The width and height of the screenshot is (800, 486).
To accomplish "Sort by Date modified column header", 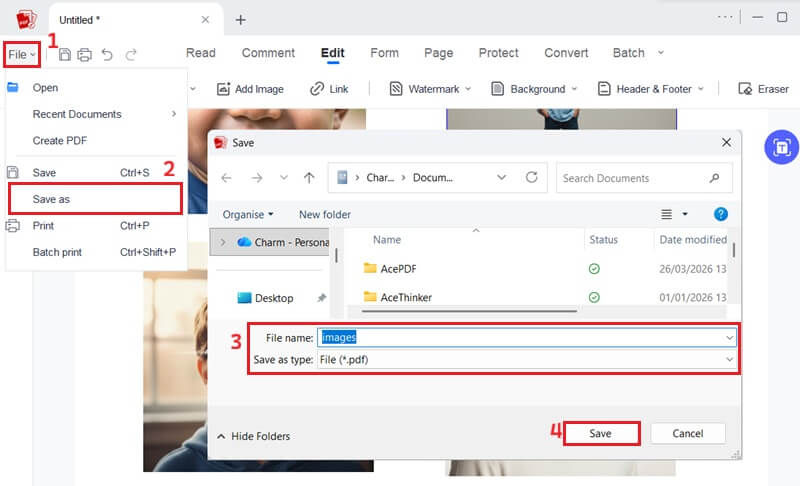I will [x=693, y=240].
